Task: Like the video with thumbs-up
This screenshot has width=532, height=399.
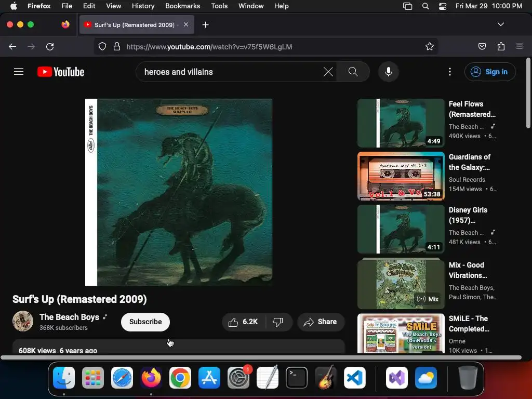Action: click(244, 322)
